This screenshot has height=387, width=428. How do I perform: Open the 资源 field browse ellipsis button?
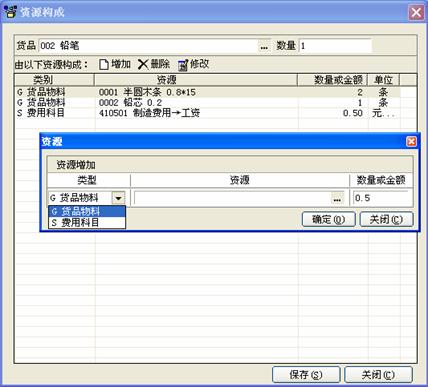337,198
